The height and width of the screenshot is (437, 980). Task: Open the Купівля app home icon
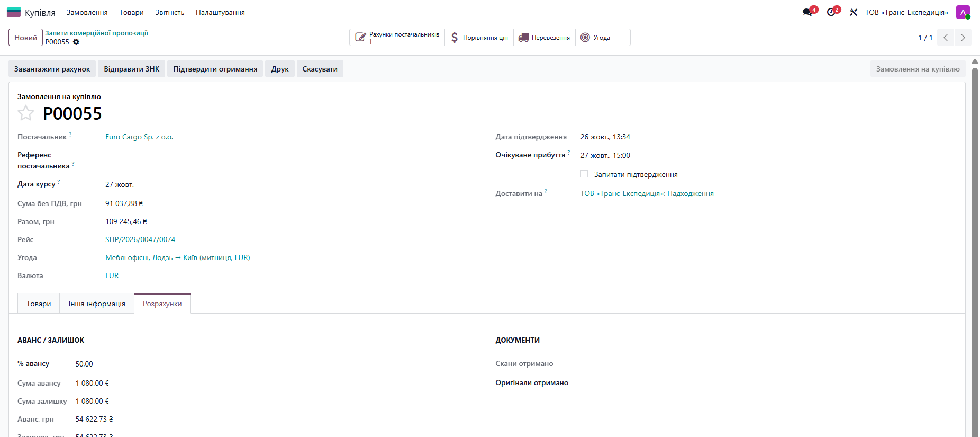click(x=14, y=12)
